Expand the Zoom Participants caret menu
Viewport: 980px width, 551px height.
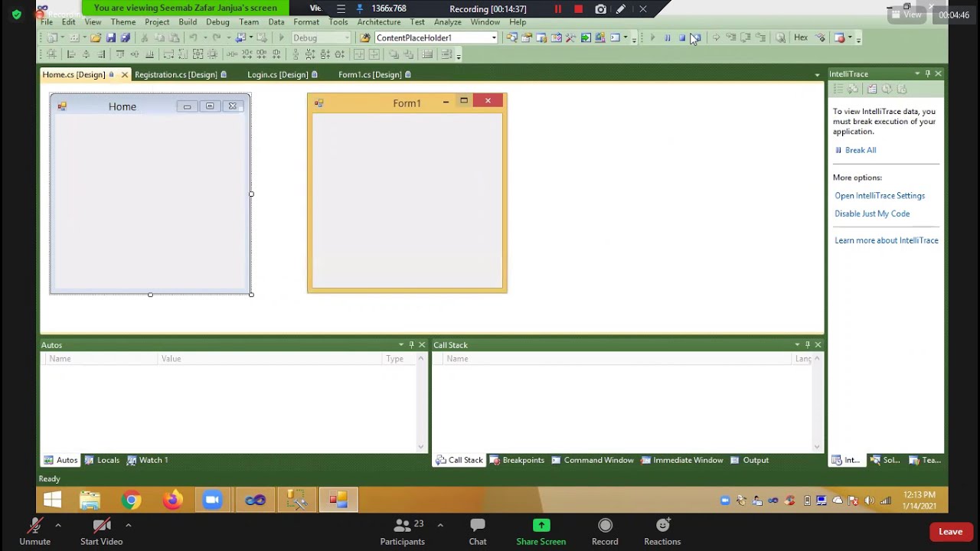pyautogui.click(x=440, y=526)
